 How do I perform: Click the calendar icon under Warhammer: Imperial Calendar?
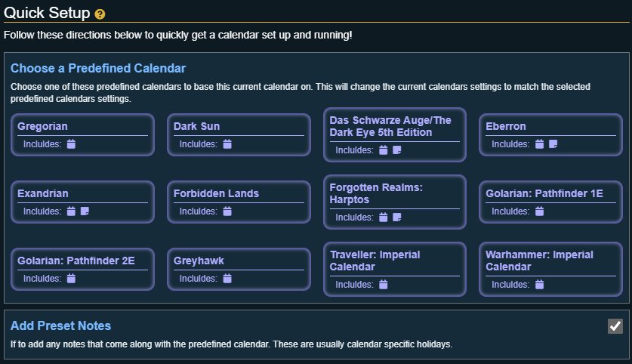(539, 285)
